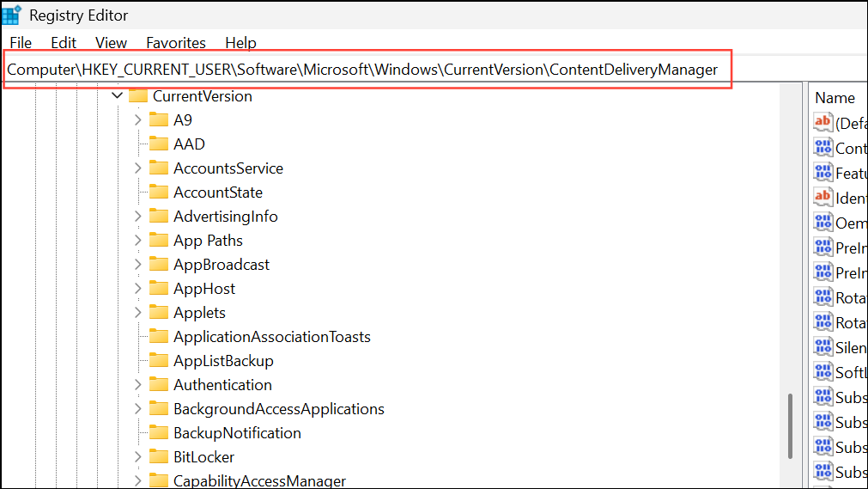Open the File menu
Image resolution: width=868 pixels, height=489 pixels.
pyautogui.click(x=21, y=43)
